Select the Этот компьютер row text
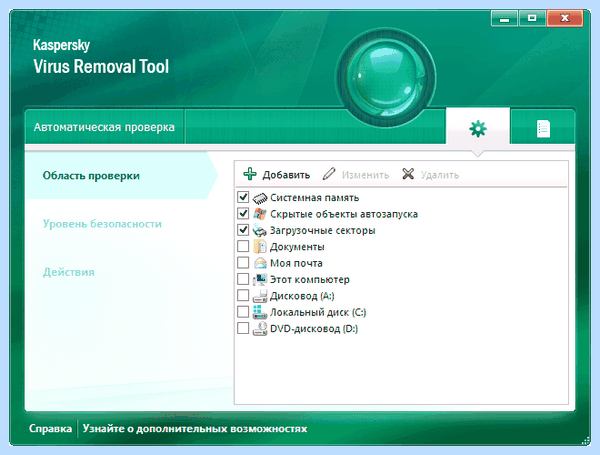 pyautogui.click(x=310, y=280)
